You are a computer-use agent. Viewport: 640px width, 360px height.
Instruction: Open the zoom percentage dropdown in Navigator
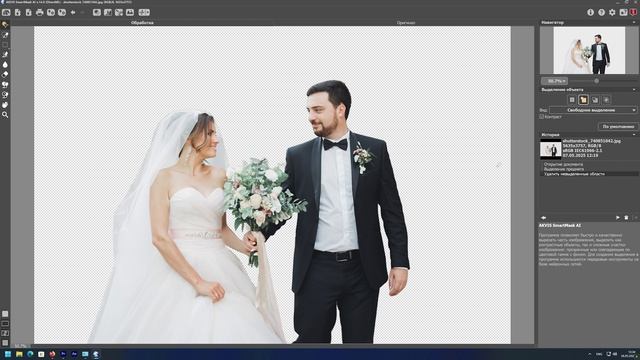click(555, 81)
